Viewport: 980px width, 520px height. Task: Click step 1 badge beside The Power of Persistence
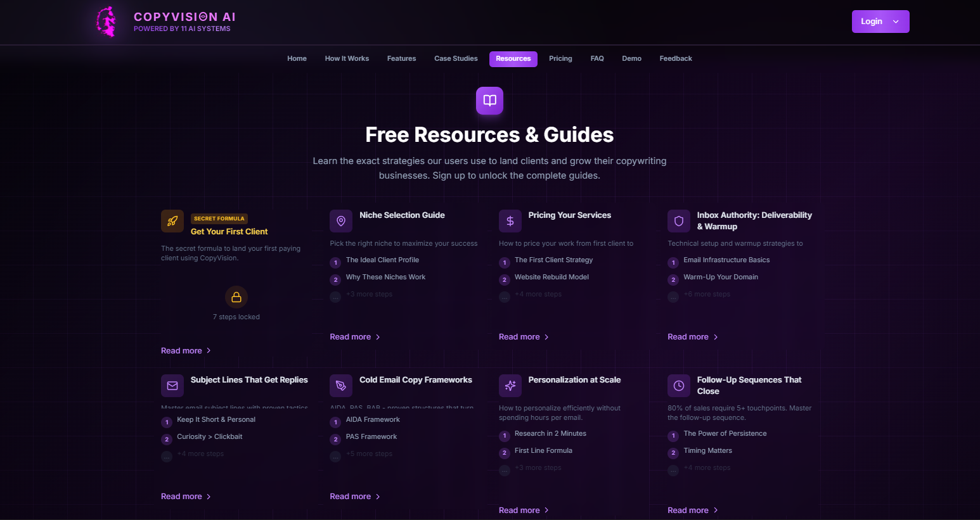(673, 436)
